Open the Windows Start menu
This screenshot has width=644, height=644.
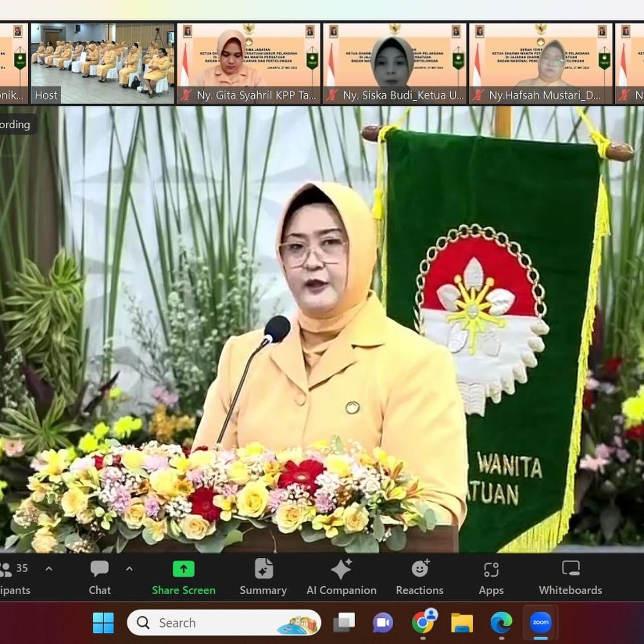pyautogui.click(x=104, y=623)
